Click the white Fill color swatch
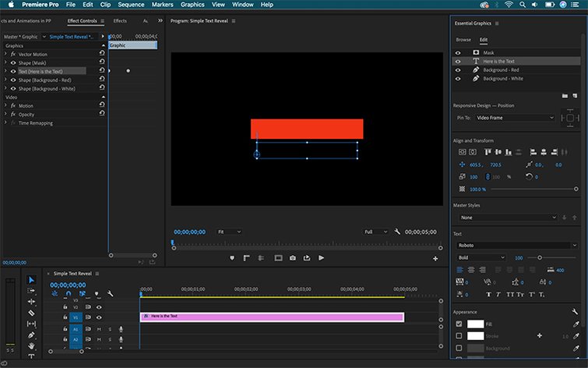This screenshot has width=588, height=368. click(x=475, y=324)
